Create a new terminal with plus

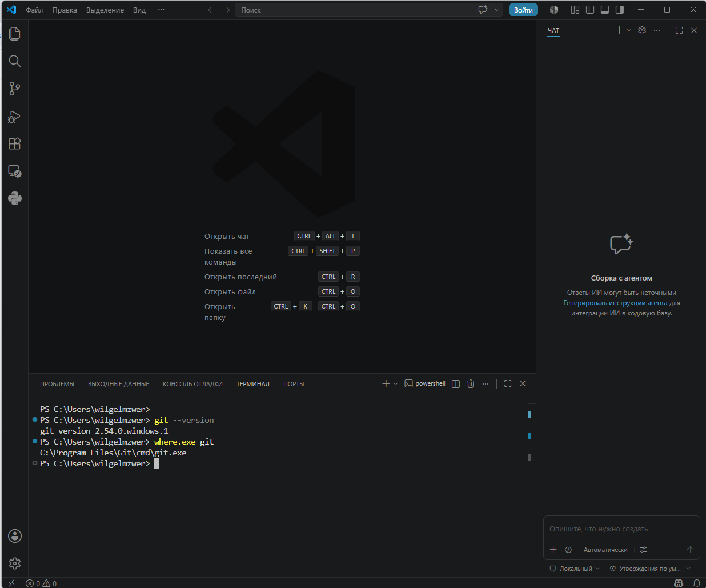click(386, 384)
